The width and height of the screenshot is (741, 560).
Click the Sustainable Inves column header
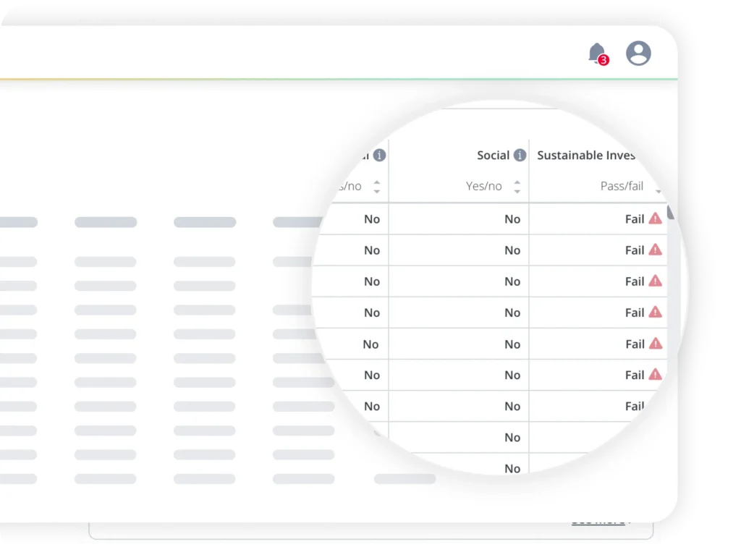pos(586,155)
